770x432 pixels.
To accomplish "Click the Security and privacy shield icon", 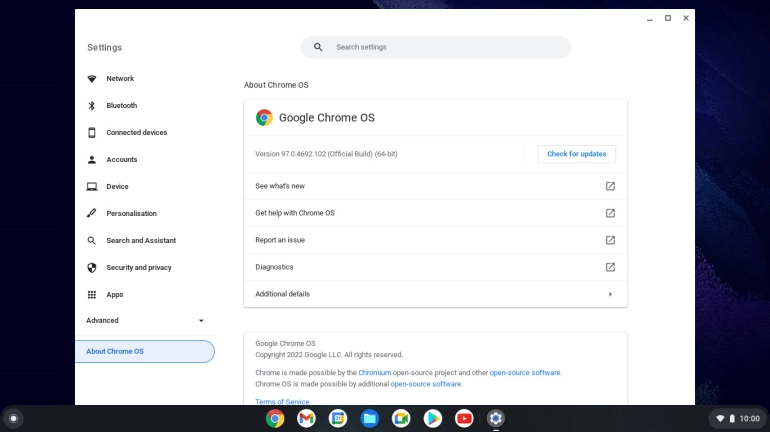I will pyautogui.click(x=92, y=268).
